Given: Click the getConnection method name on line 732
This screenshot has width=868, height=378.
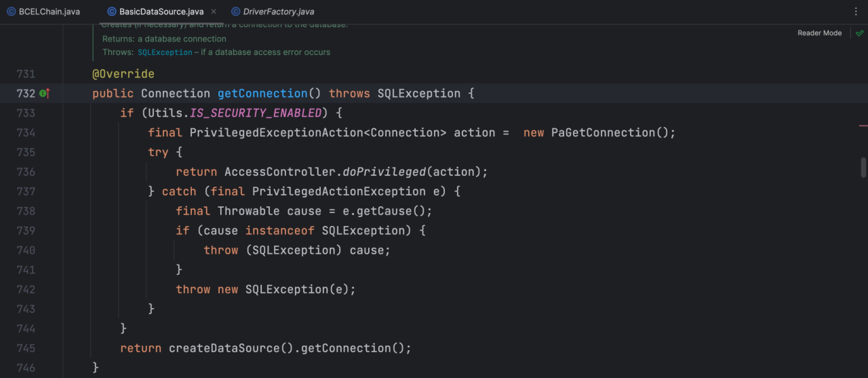Looking at the screenshot, I should coord(262,93).
